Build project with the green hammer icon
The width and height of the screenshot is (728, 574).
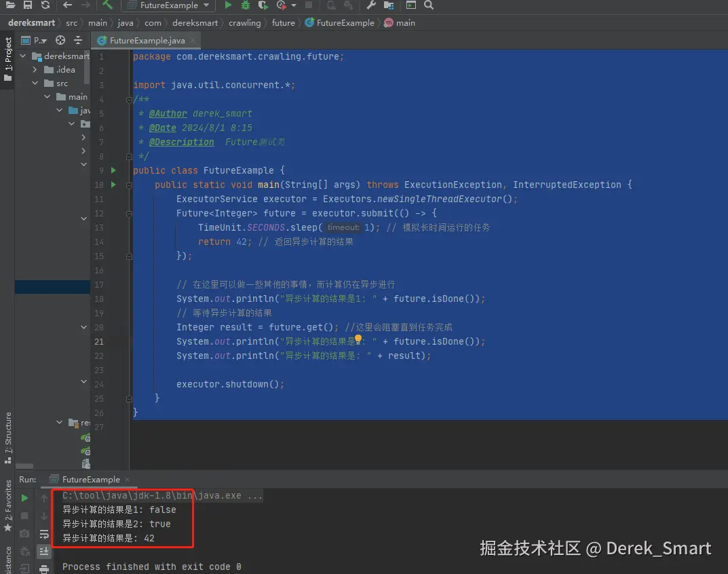(108, 5)
